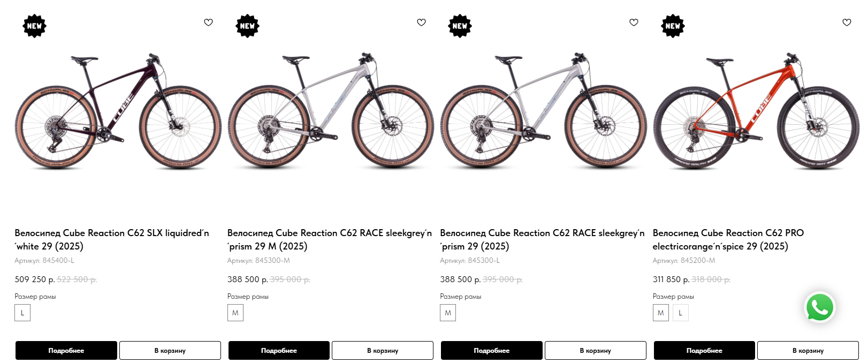Select frame size L for C62 SLX
This screenshot has width=868, height=363.
pyautogui.click(x=22, y=313)
